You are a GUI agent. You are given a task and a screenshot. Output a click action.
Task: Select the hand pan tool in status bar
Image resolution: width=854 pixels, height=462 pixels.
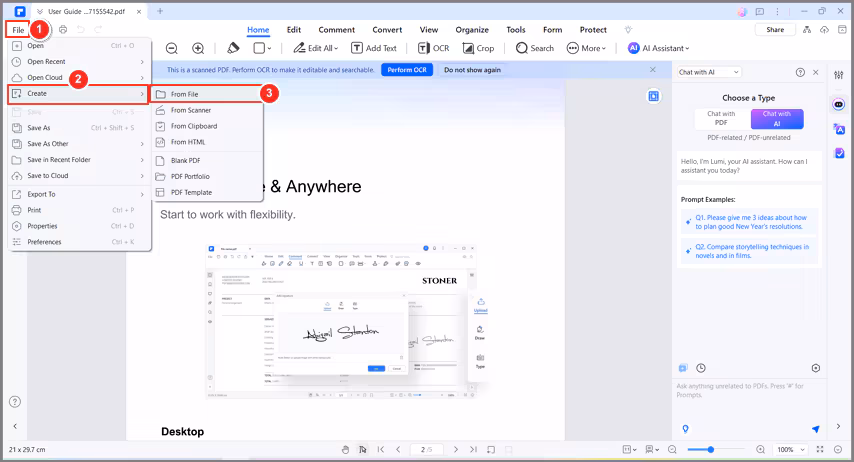click(345, 450)
